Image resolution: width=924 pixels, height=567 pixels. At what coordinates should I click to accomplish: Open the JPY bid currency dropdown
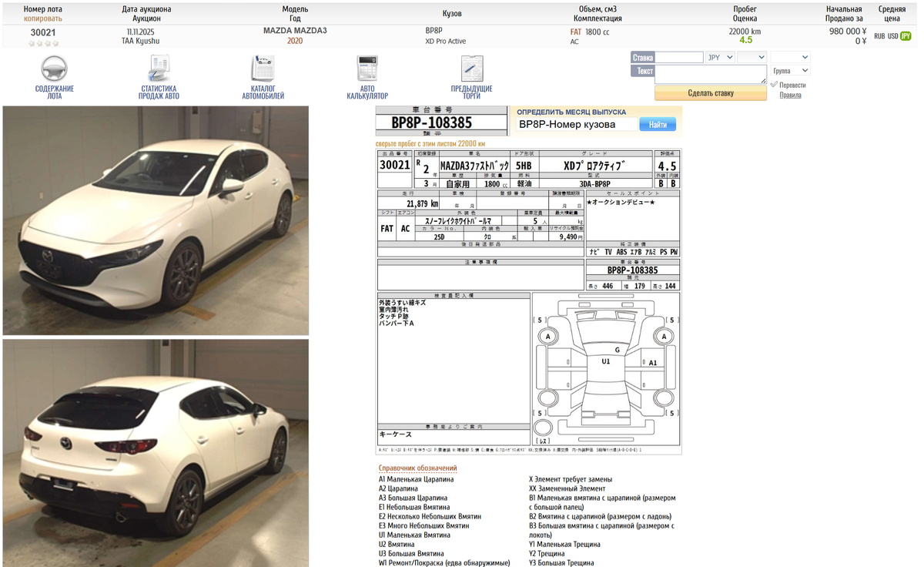coord(720,57)
